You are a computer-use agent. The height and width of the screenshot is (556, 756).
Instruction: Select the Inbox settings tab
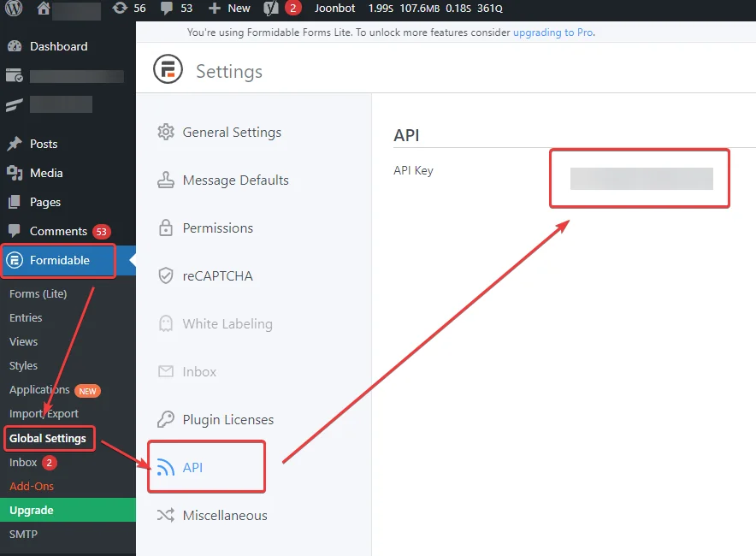click(x=199, y=371)
